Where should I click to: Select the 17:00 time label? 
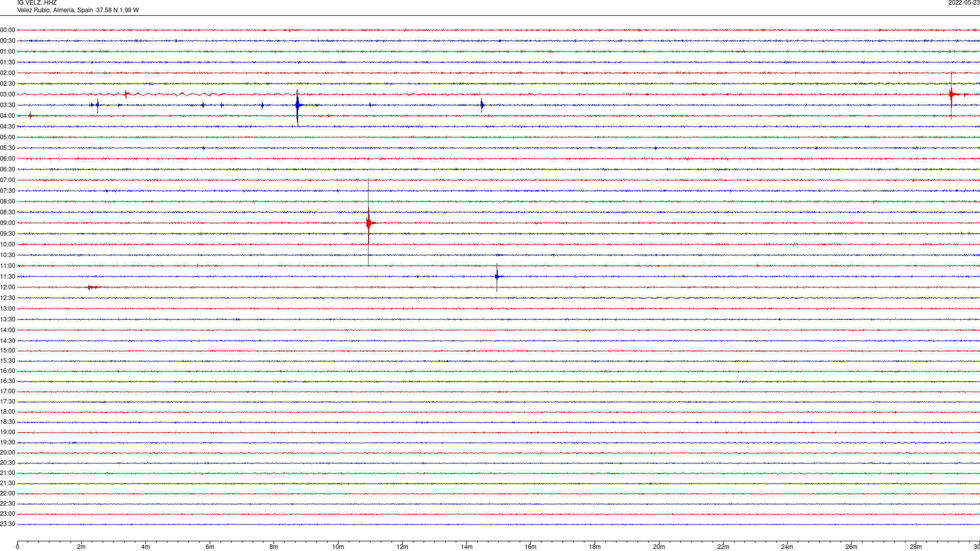[x=8, y=391]
